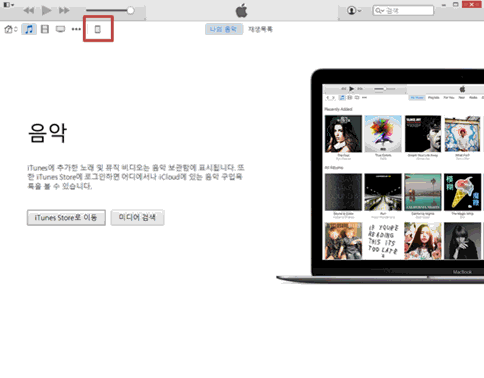Click the Apple logo in the status display

pos(242,11)
